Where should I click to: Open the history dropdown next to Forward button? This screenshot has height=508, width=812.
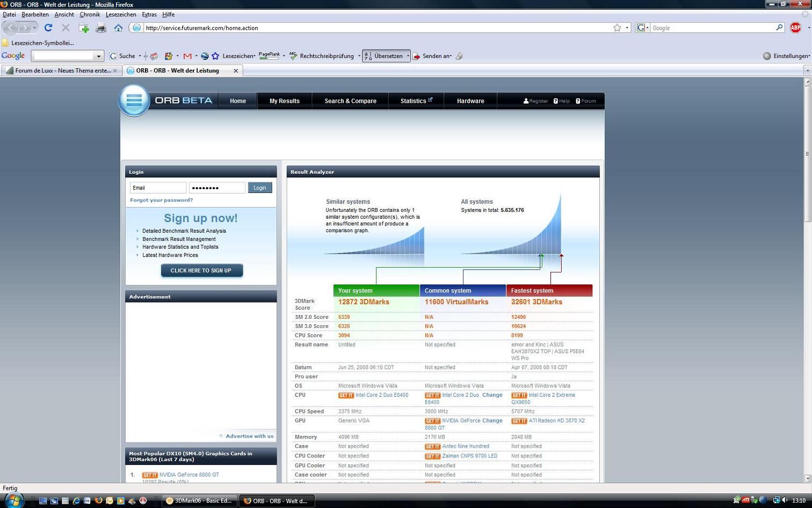tap(35, 27)
